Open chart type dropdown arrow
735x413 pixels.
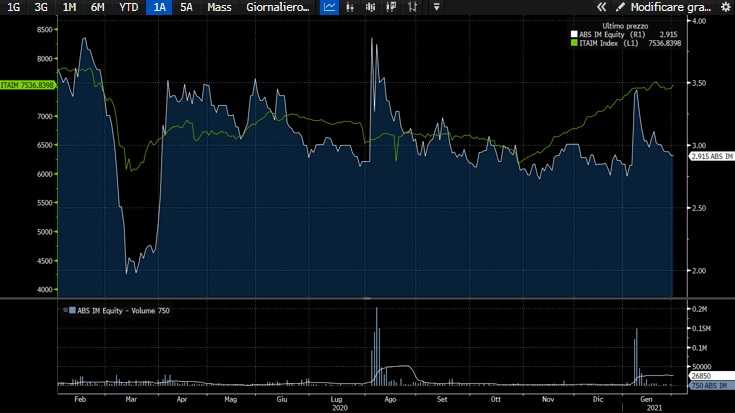coord(436,7)
